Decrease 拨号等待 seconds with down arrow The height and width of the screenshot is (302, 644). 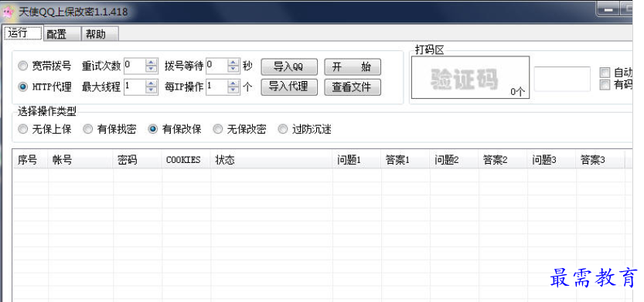click(x=233, y=69)
